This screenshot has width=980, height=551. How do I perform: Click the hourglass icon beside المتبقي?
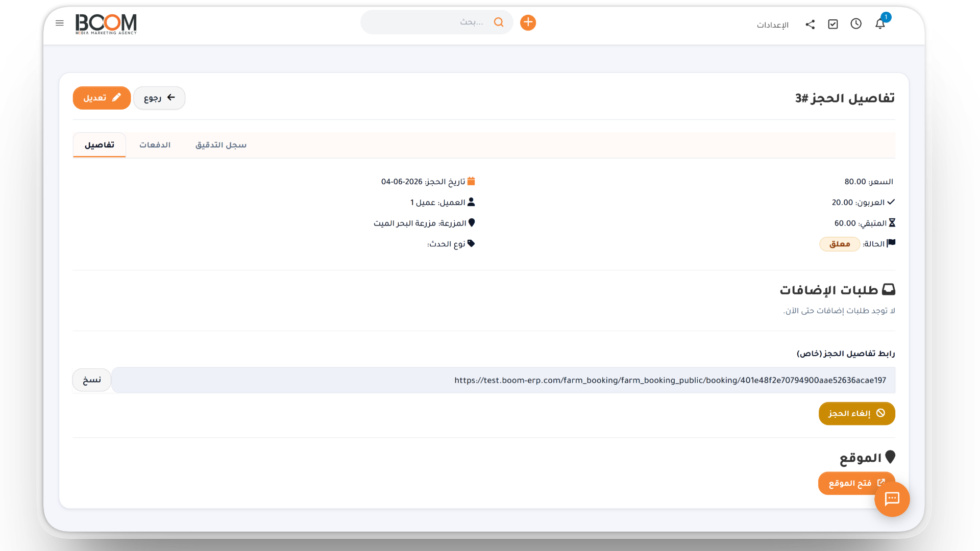[892, 223]
